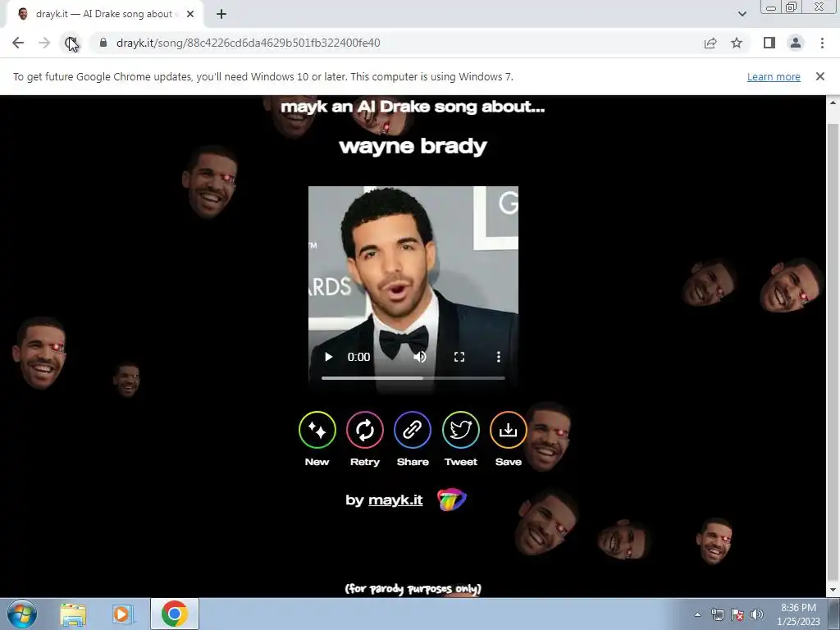Select the drayk.it AI Drake song tab
840x630 pixels.
click(104, 14)
